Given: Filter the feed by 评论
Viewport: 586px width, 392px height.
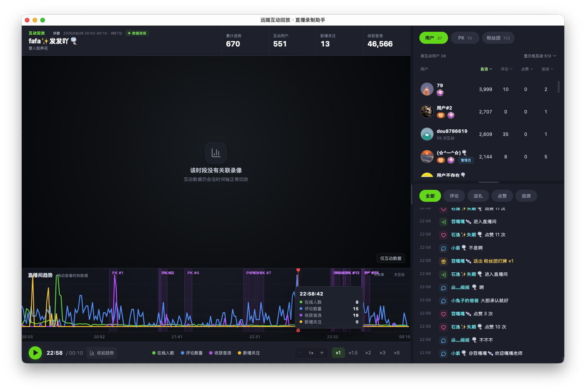Looking at the screenshot, I should pos(454,196).
